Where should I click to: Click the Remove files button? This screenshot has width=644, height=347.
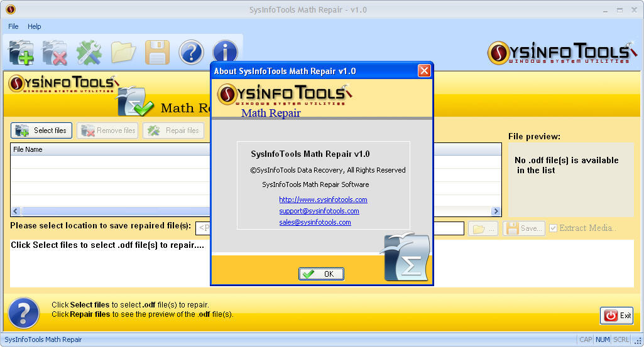click(x=107, y=131)
